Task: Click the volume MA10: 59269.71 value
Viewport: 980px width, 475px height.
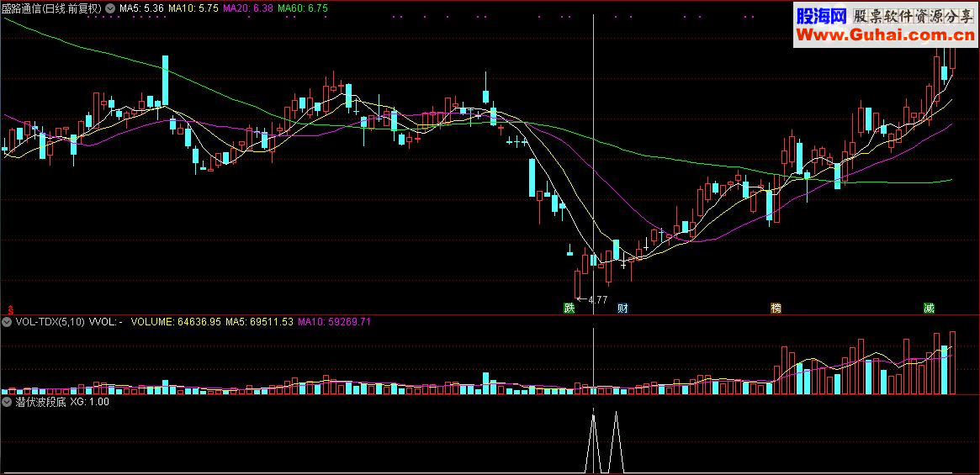Action: pos(334,322)
